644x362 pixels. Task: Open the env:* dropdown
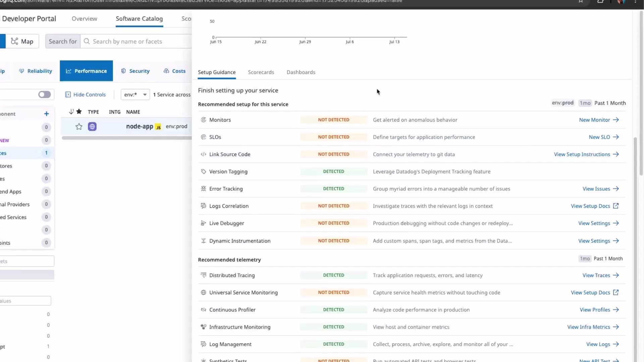pos(135,95)
